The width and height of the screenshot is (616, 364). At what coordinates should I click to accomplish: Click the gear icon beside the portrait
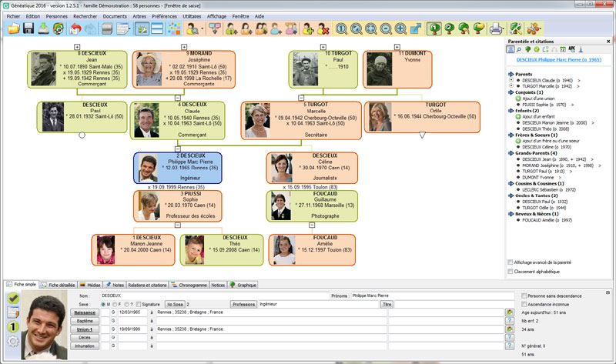pyautogui.click(x=13, y=341)
